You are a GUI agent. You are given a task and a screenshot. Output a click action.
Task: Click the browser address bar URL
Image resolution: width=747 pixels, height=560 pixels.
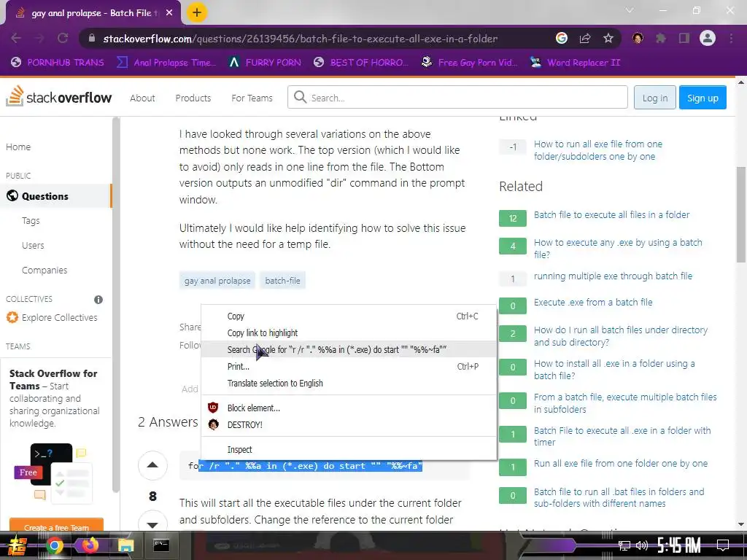(x=300, y=39)
